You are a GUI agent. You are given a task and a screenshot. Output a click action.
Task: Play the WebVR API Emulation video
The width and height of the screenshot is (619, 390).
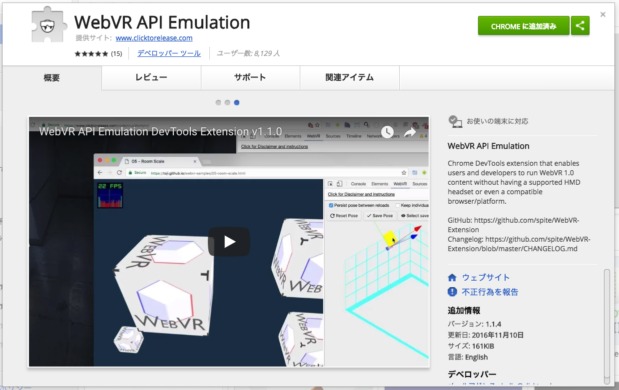pyautogui.click(x=229, y=242)
